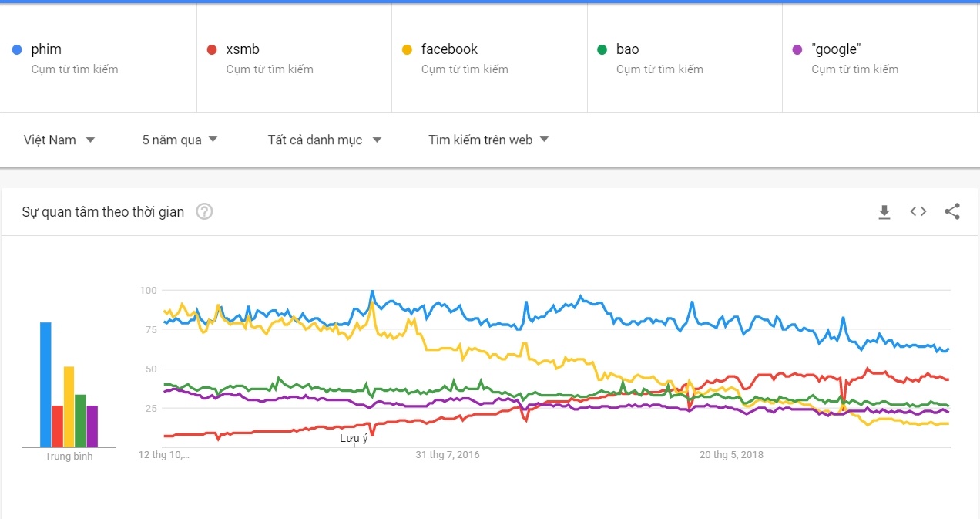The height and width of the screenshot is (519, 980).
Task: Click the peak of the blue trend line
Action: pyautogui.click(x=371, y=292)
